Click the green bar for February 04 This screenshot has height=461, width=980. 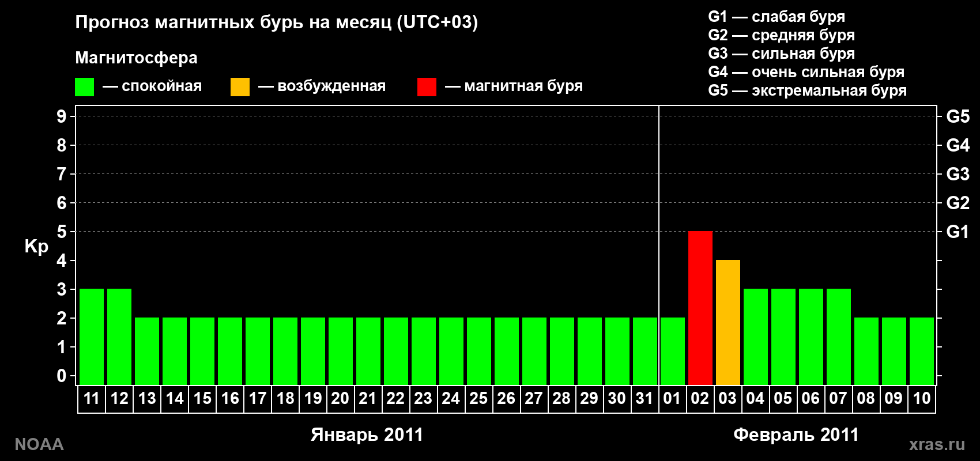point(755,337)
